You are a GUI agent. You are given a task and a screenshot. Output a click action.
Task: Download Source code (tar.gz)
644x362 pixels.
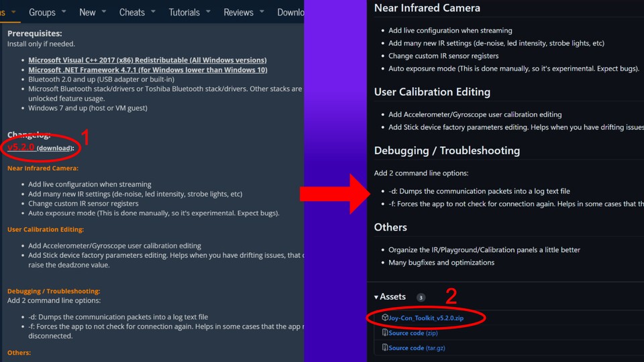(x=417, y=348)
